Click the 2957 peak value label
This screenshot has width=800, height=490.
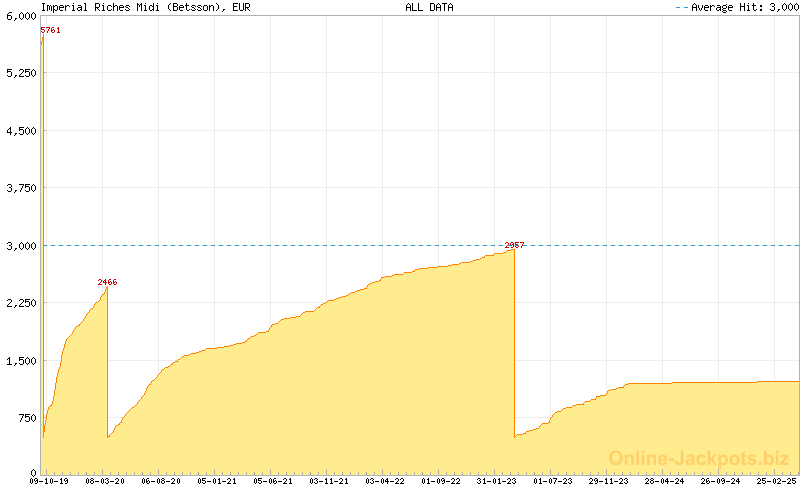click(515, 245)
